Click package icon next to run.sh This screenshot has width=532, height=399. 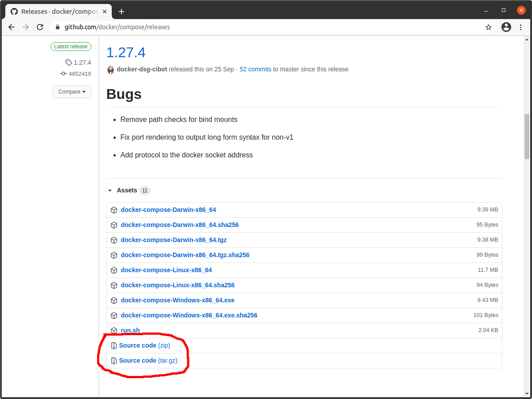(x=114, y=331)
